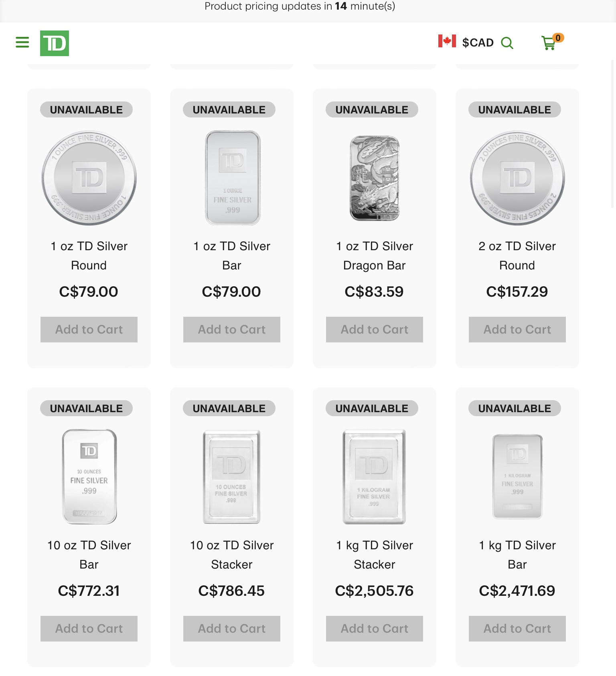Add 1 oz TD Silver Round to cart
This screenshot has width=616, height=676.
pos(89,330)
